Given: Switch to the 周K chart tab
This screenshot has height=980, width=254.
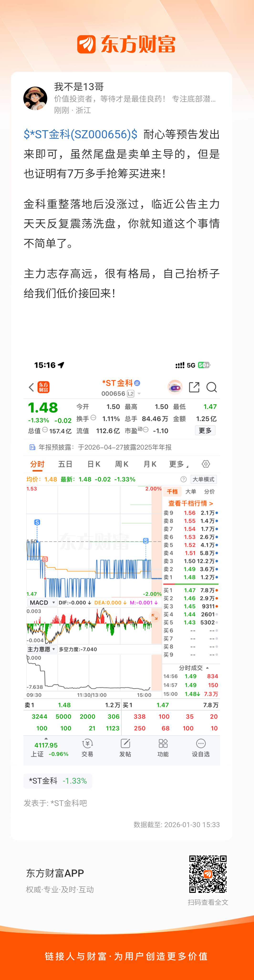Looking at the screenshot, I should click(x=122, y=464).
